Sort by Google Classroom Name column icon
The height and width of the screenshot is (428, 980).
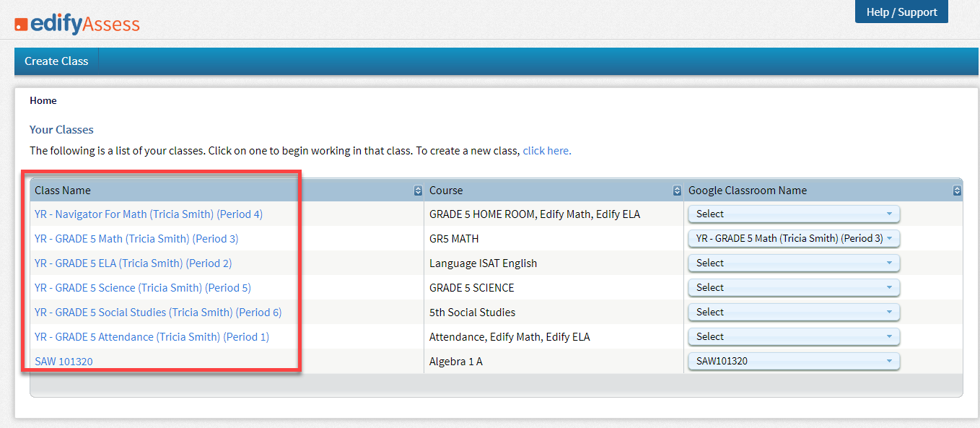point(957,191)
